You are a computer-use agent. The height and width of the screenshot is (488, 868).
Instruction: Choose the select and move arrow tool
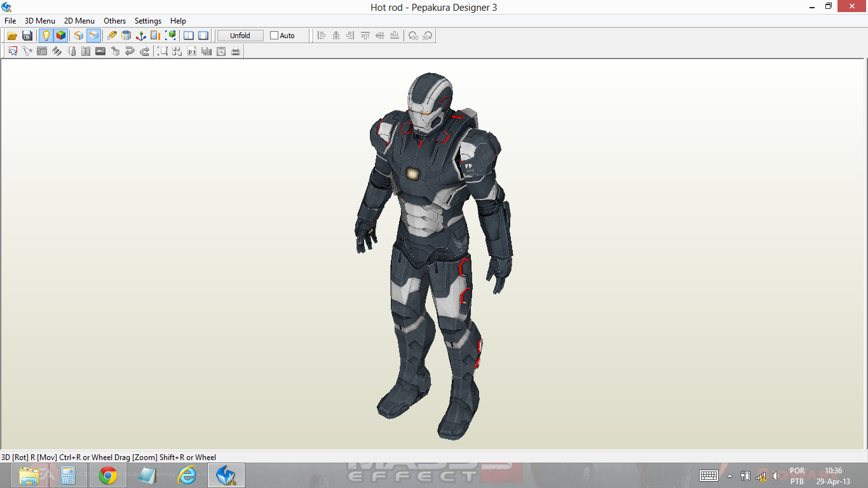tap(13, 51)
